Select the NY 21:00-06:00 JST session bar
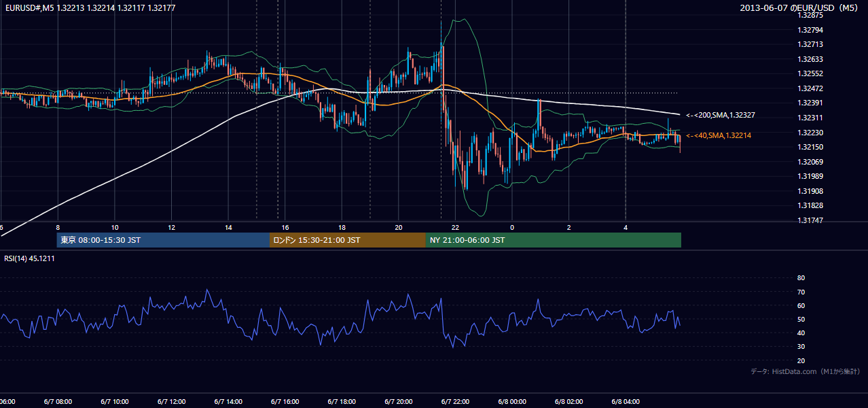868x408 pixels. 554,240
